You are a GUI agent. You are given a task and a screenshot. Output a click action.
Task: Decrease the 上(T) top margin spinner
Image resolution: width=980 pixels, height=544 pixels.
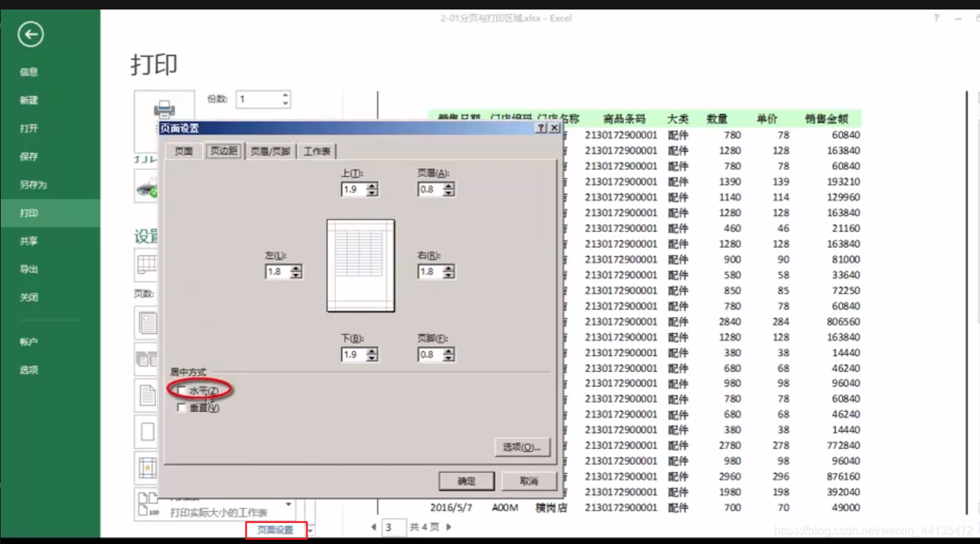(372, 193)
